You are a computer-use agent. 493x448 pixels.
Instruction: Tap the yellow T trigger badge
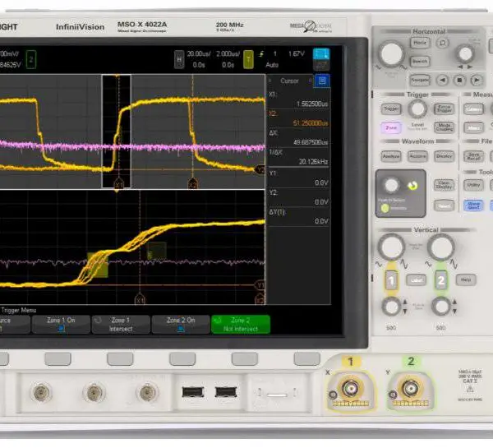[x=248, y=59]
